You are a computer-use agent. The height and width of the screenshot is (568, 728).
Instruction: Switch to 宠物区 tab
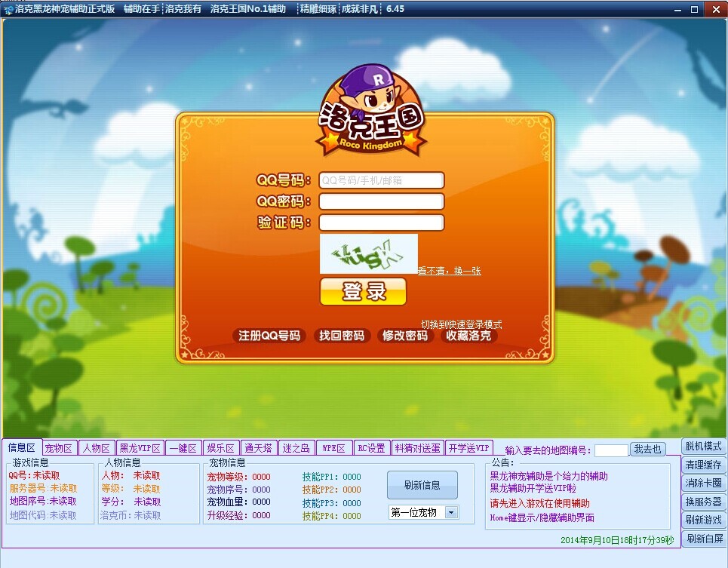click(59, 448)
